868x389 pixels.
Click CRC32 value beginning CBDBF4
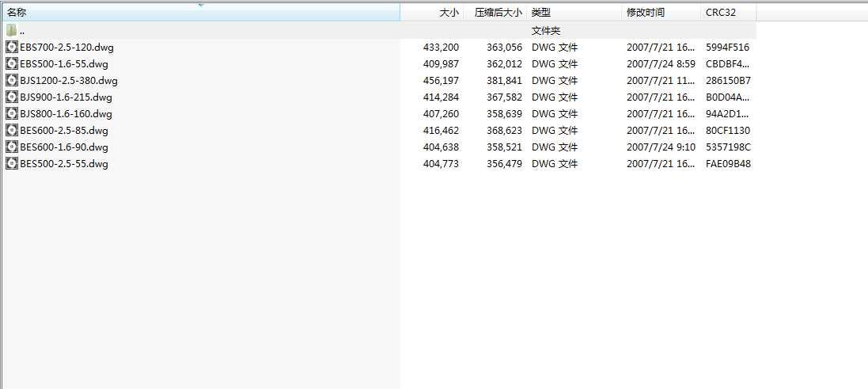(728, 63)
